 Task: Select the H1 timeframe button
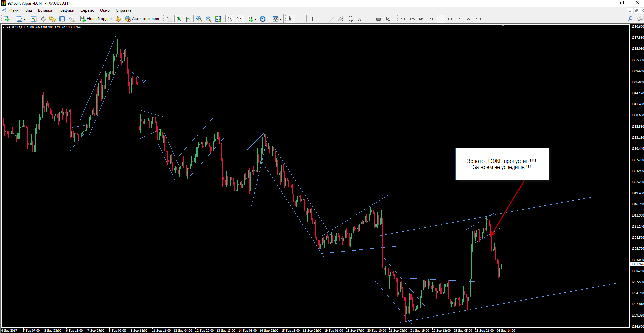coord(441,19)
